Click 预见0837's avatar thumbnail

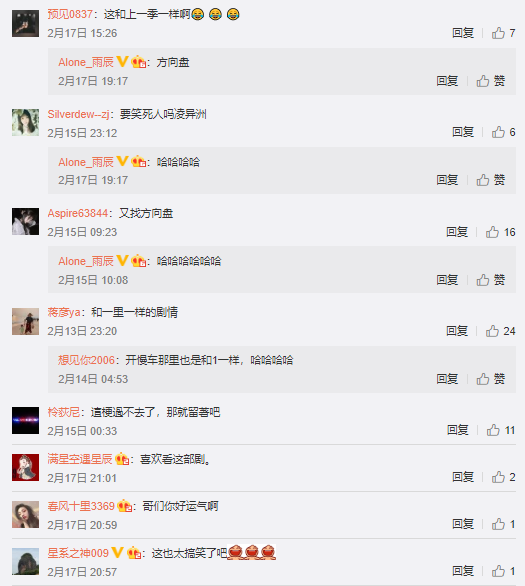tap(25, 24)
